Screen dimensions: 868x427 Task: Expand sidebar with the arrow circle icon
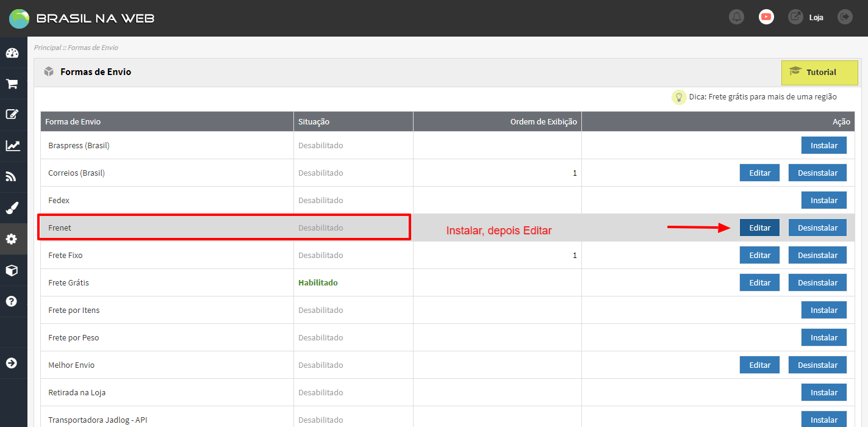[x=12, y=363]
